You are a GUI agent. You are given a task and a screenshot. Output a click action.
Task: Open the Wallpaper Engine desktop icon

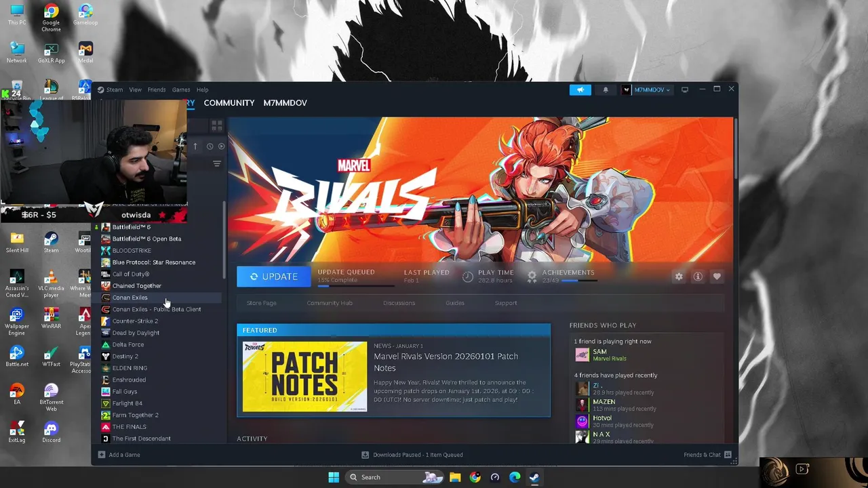click(17, 322)
